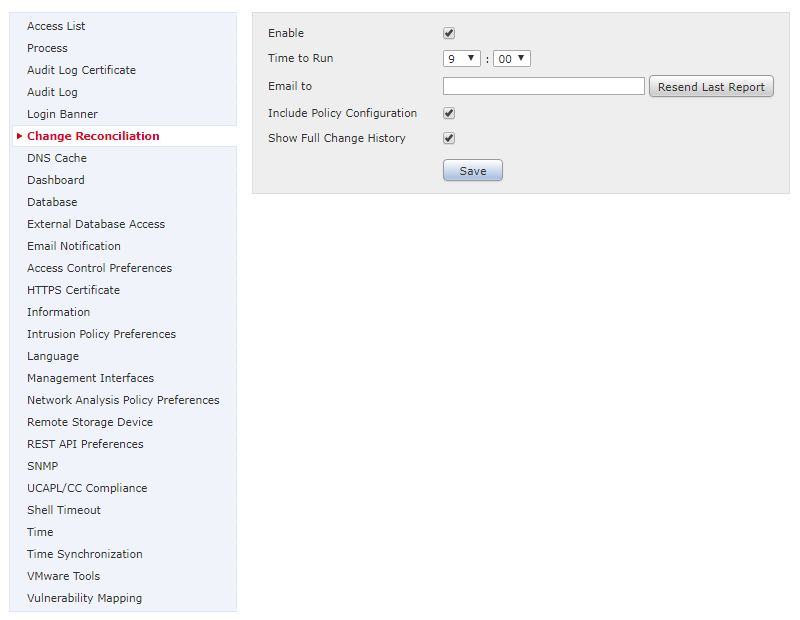This screenshot has height=620, width=800.
Task: Open Intrusion Policy Preferences
Action: pos(102,334)
